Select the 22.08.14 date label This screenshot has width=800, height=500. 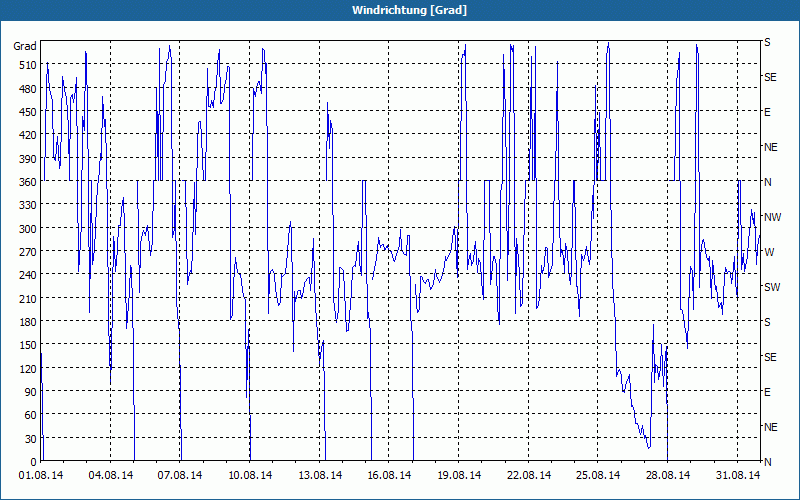pos(529,475)
